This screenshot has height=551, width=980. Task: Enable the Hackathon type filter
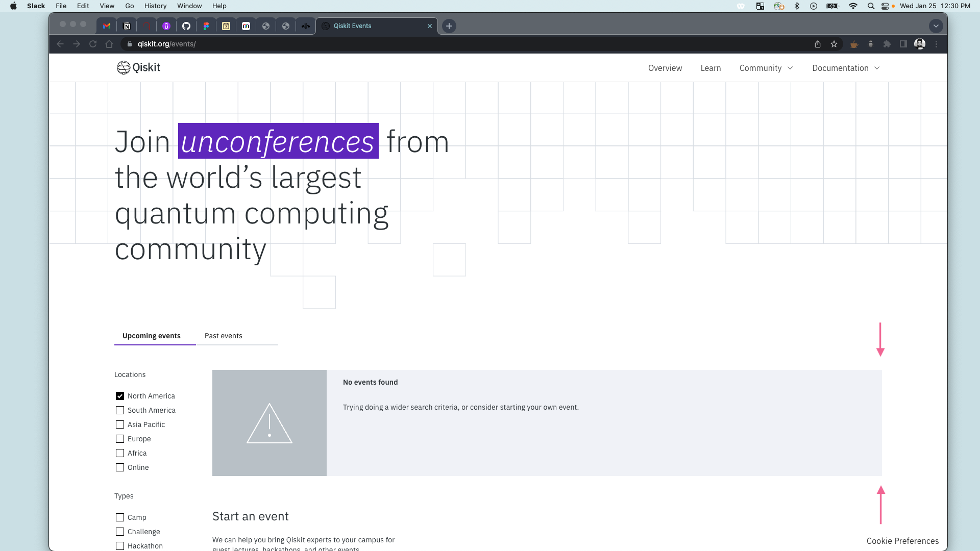tap(120, 546)
